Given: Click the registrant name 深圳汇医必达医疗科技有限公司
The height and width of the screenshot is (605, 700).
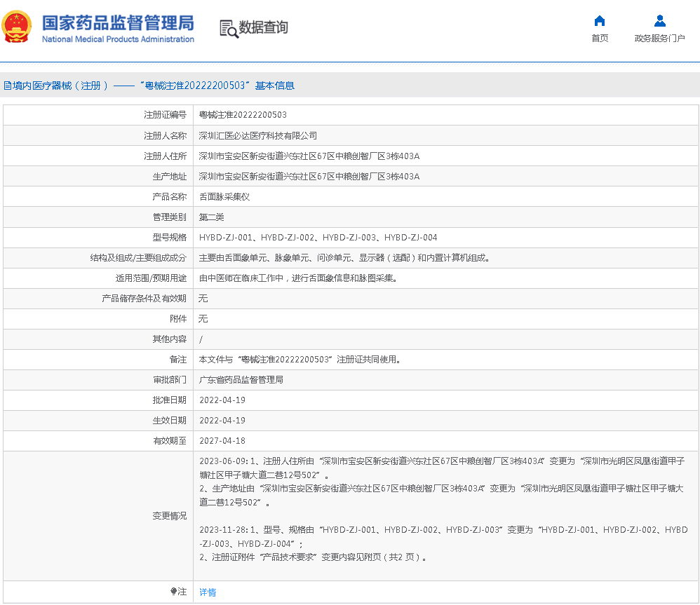Looking at the screenshot, I should tap(258, 135).
